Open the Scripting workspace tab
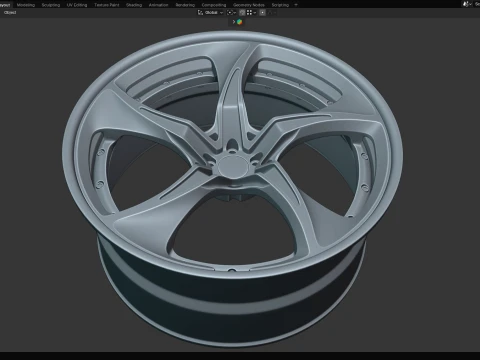480x360 pixels. click(280, 5)
